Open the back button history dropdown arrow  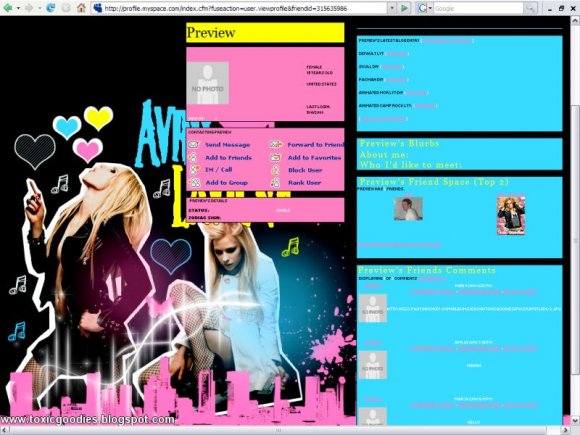coord(18,8)
